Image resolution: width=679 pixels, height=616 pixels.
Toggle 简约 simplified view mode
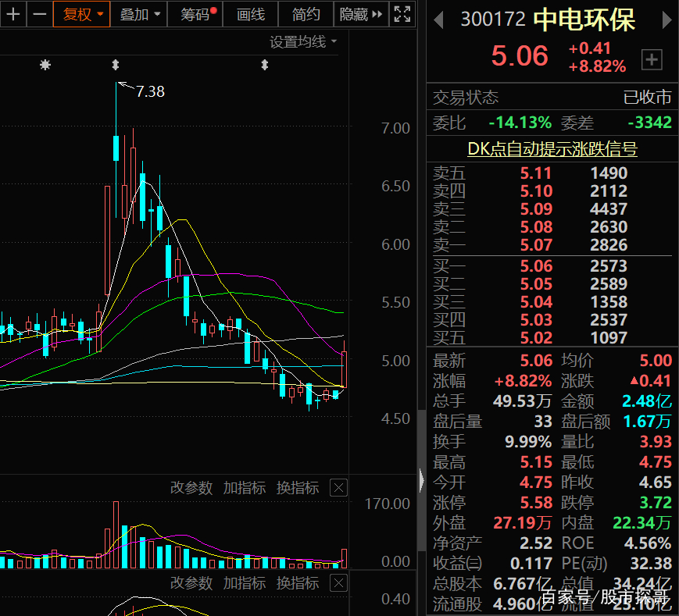click(306, 14)
